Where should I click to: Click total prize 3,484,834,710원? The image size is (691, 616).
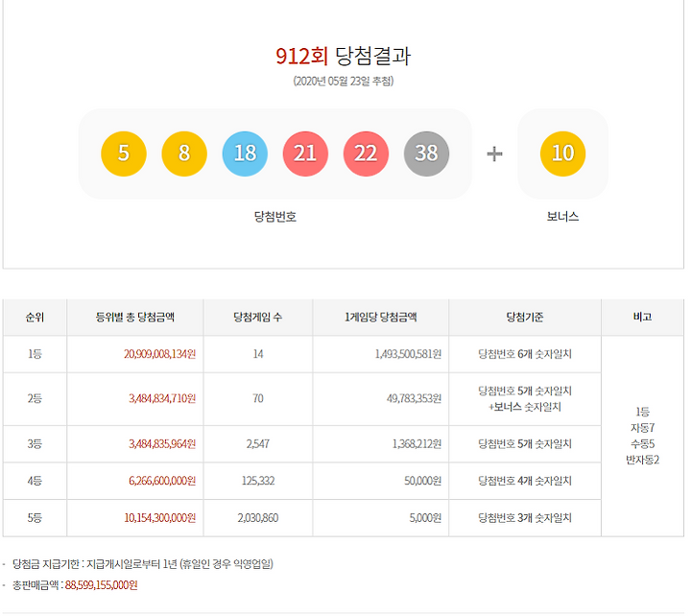tap(162, 399)
